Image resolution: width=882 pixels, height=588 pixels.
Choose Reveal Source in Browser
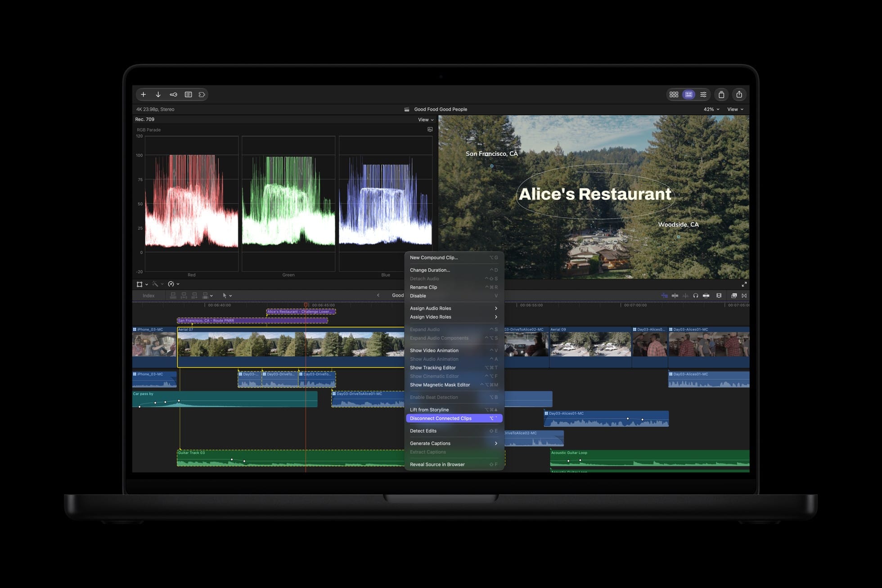[x=454, y=464]
